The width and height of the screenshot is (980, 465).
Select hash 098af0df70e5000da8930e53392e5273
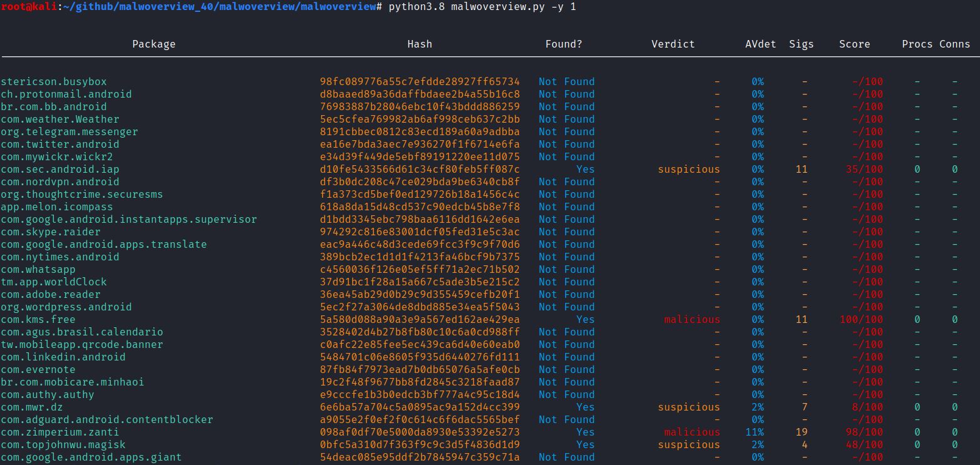tap(420, 432)
